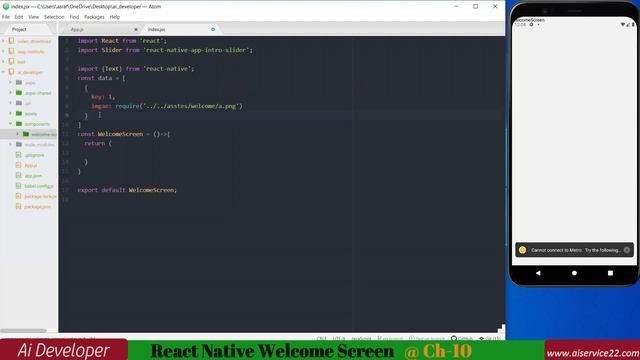
Task: Expand the first project root folder
Action: click(4, 41)
